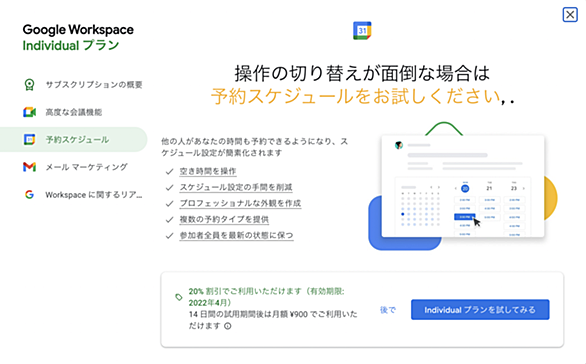Click the green discount tag icon
This screenshot has height=364, width=586.
179,297
